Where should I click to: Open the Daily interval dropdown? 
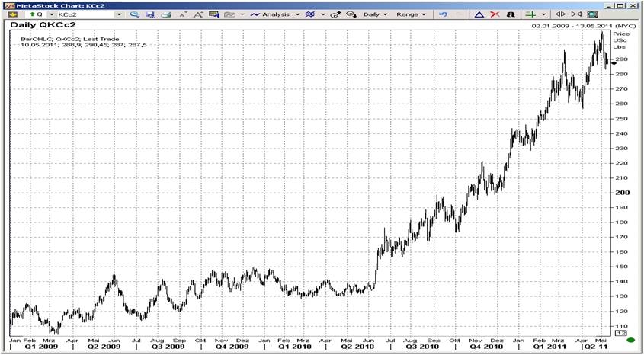click(x=375, y=14)
